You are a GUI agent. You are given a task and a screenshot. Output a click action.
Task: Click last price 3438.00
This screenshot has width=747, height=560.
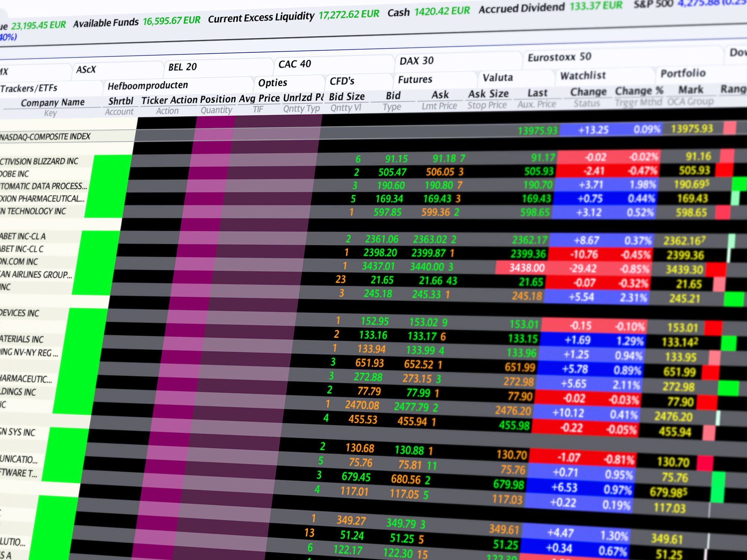point(527,268)
